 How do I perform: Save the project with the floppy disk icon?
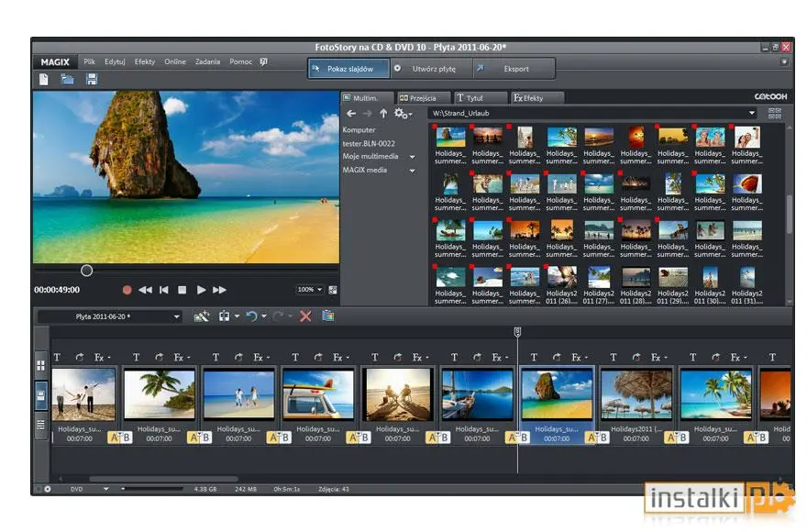click(x=92, y=79)
